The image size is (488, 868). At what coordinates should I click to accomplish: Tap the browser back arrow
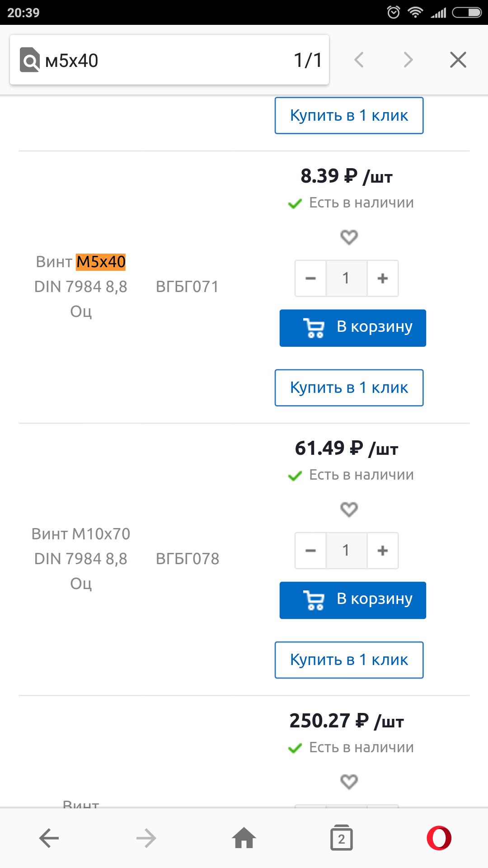pyautogui.click(x=49, y=839)
